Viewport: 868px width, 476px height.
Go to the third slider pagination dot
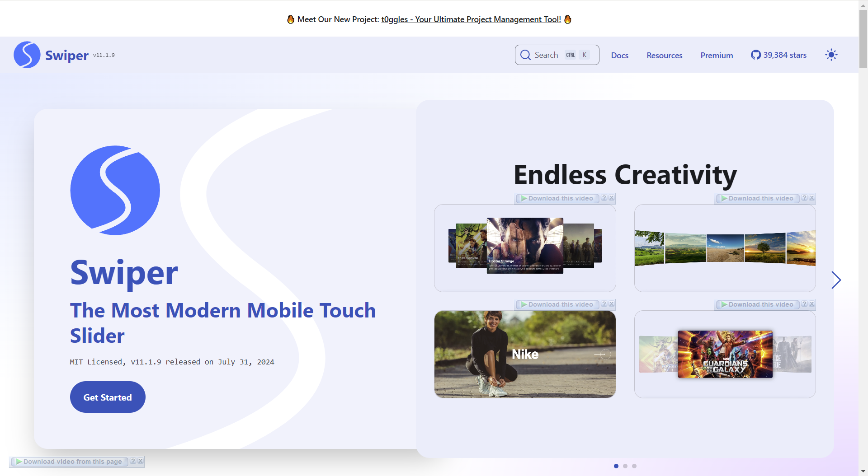click(634, 466)
